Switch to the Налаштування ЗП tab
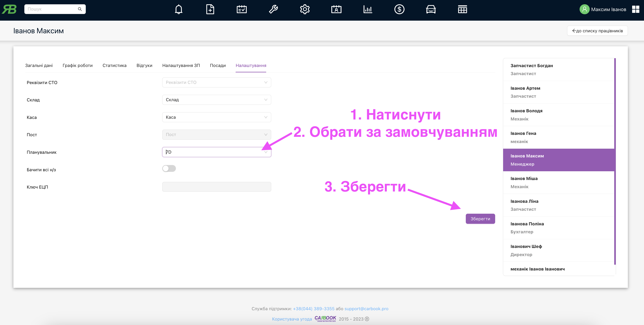 tap(181, 65)
